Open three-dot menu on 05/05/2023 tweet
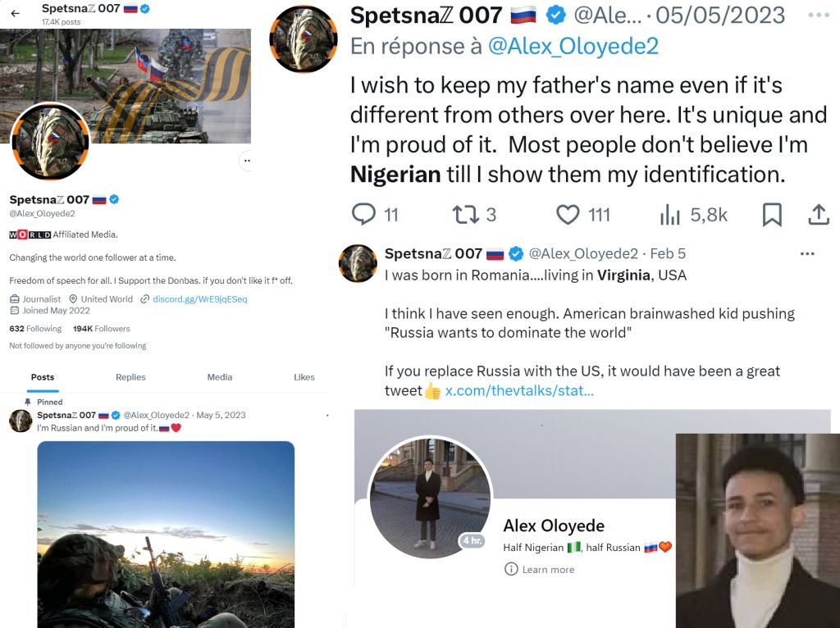This screenshot has height=628, width=840. (819, 15)
